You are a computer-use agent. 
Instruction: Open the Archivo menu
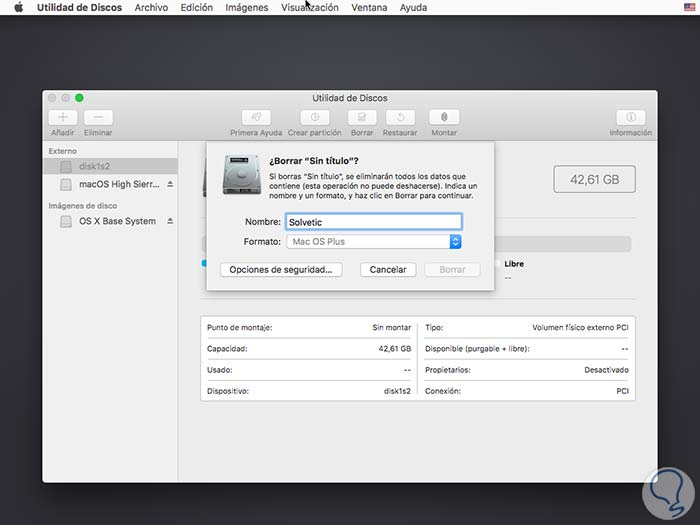click(x=151, y=8)
